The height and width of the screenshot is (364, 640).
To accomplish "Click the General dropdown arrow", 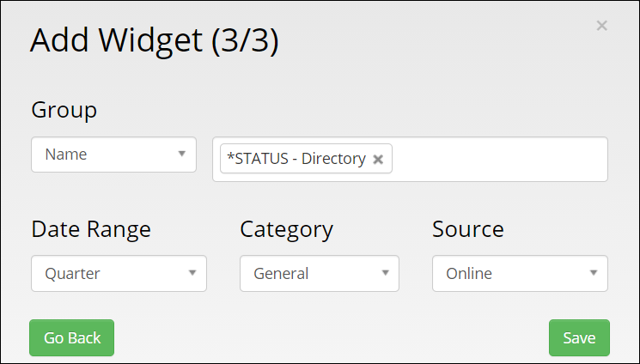I will tap(384, 274).
